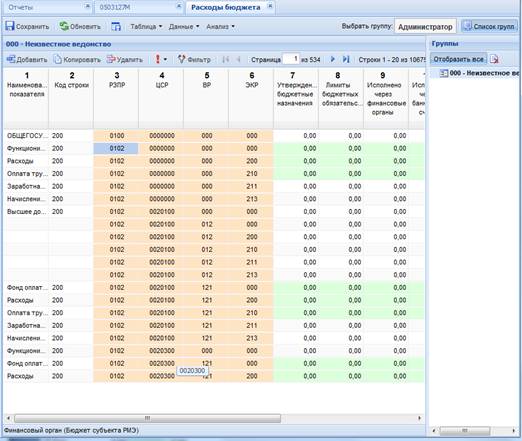The height and width of the screenshot is (441, 522).
Task: Copy a row using the Копировать icon
Action: point(58,59)
